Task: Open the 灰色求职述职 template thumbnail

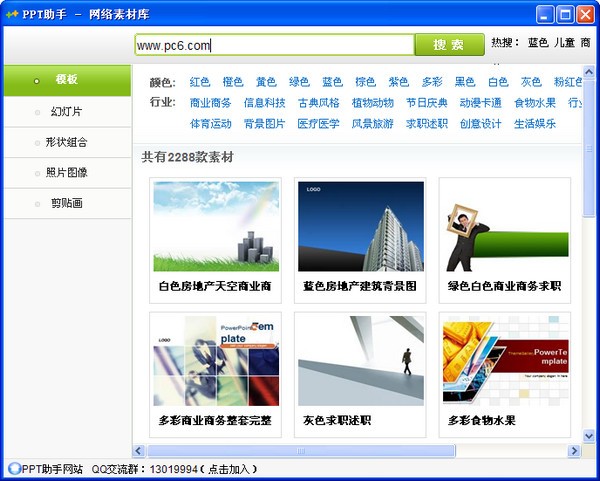Action: [x=360, y=360]
